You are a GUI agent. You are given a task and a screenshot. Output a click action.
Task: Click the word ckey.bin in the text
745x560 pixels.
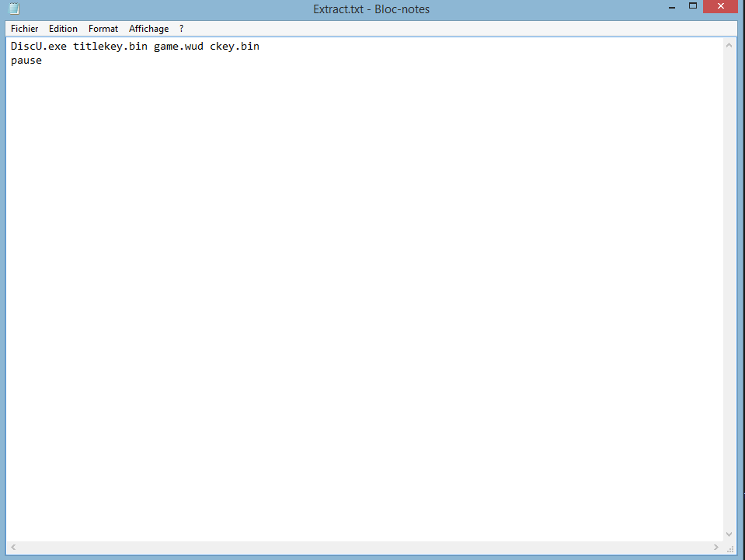click(x=235, y=46)
